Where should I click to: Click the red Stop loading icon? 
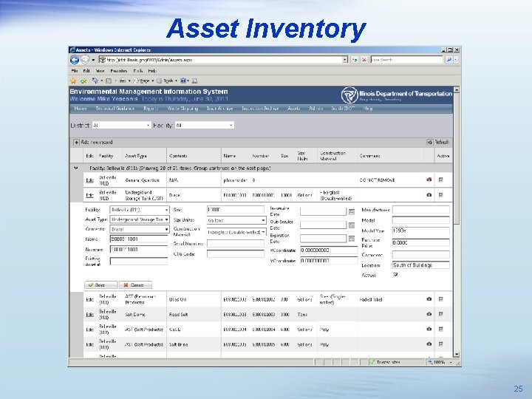coord(364,60)
